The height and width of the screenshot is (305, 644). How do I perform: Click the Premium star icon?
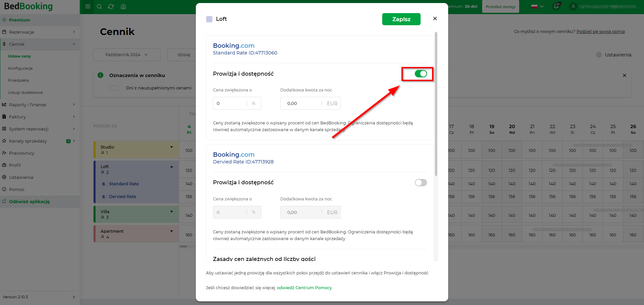tap(4, 20)
